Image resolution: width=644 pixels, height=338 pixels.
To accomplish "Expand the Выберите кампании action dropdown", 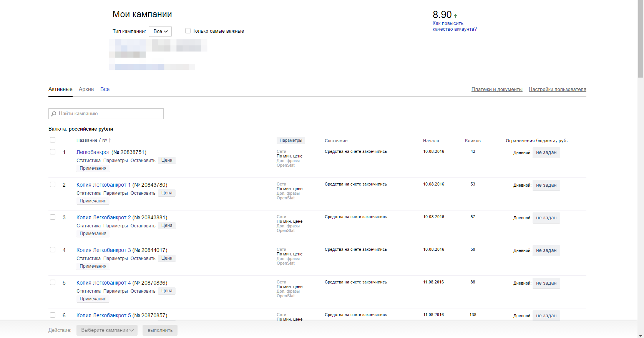I will [x=107, y=330].
